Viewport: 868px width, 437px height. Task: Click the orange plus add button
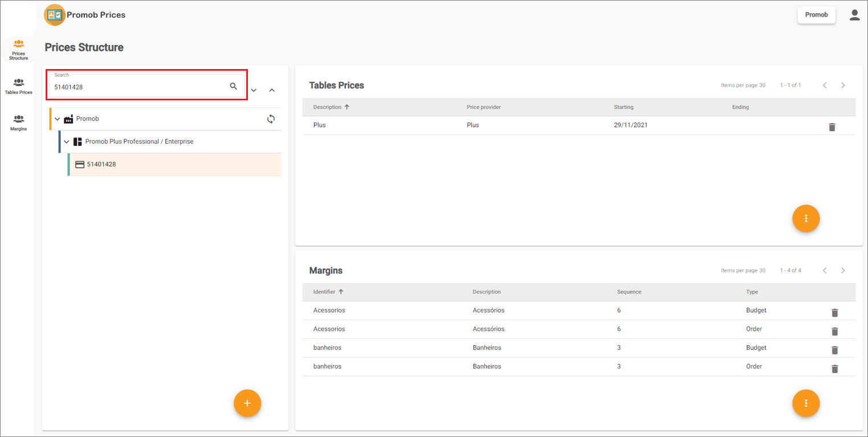tap(247, 403)
